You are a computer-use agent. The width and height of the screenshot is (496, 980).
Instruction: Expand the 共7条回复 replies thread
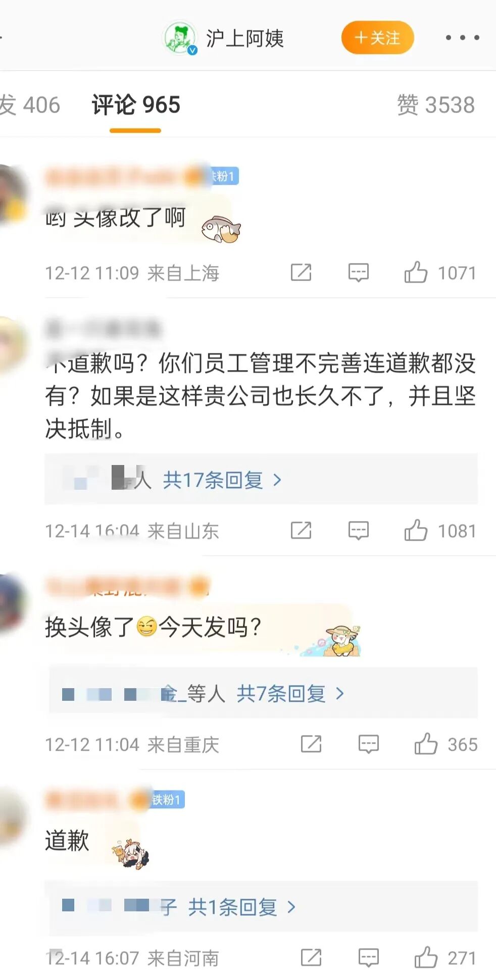point(290,694)
